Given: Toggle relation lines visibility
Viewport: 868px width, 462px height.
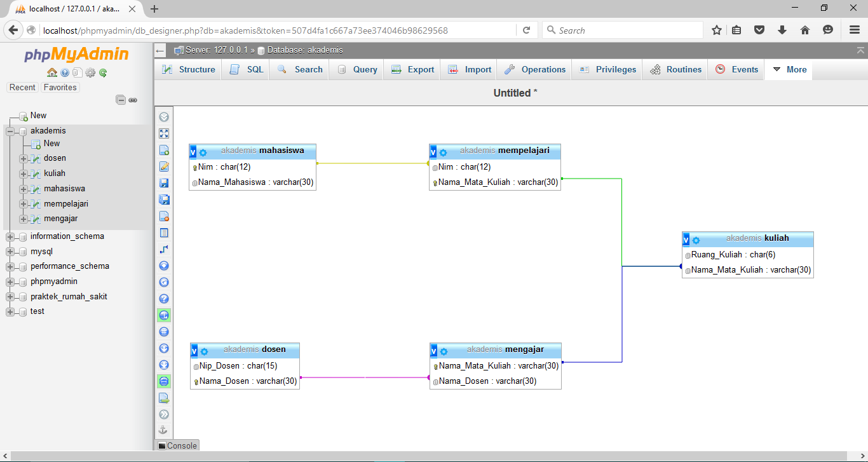Looking at the screenshot, I should (x=164, y=381).
